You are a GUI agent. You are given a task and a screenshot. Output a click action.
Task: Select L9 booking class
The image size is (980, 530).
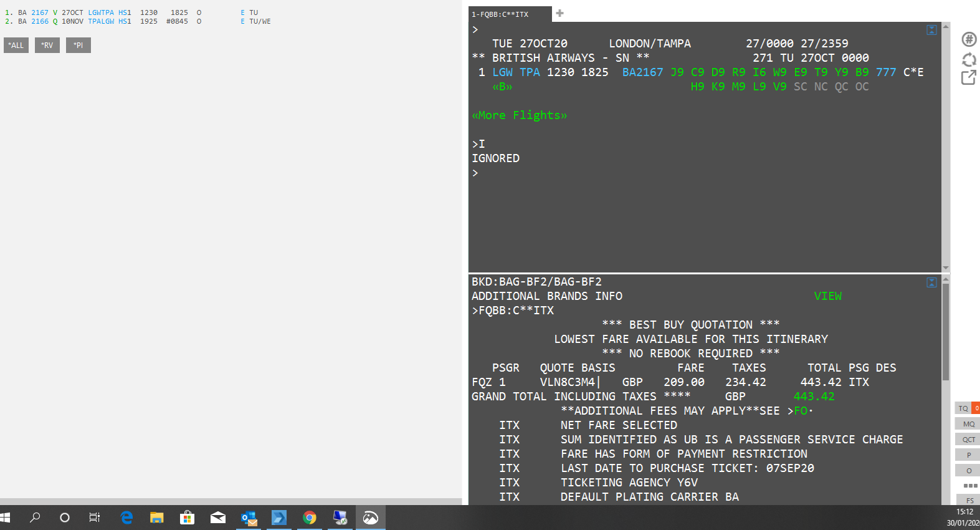click(759, 87)
